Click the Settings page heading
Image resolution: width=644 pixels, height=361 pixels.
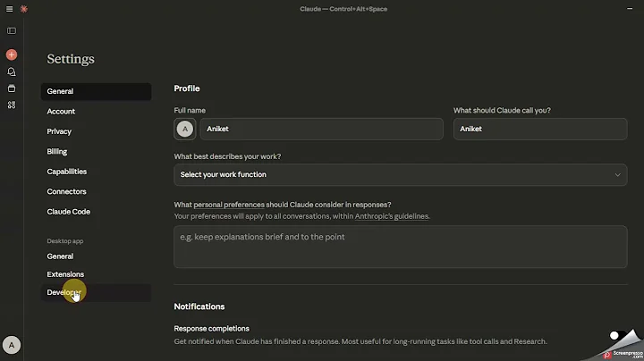(x=71, y=59)
